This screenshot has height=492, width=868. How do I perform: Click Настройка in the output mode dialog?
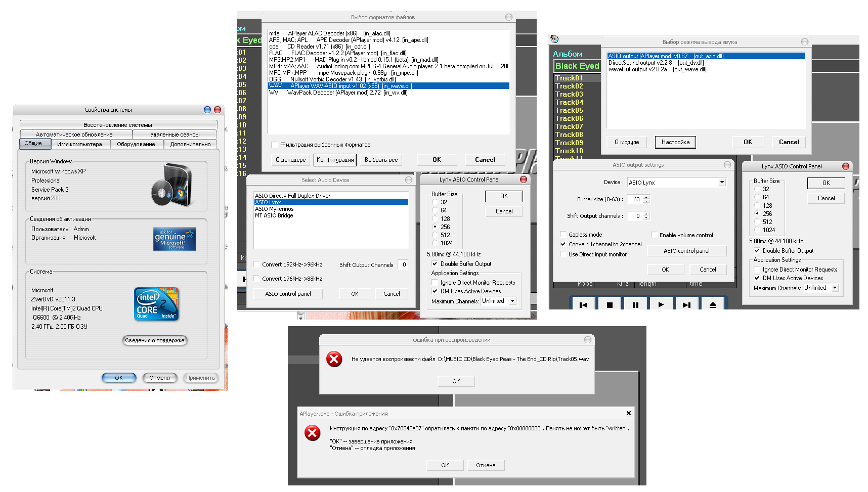point(675,142)
